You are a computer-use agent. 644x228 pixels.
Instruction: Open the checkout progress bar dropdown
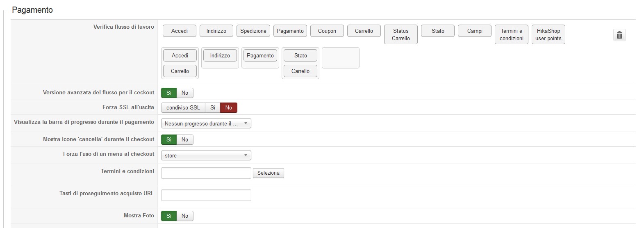(206, 123)
